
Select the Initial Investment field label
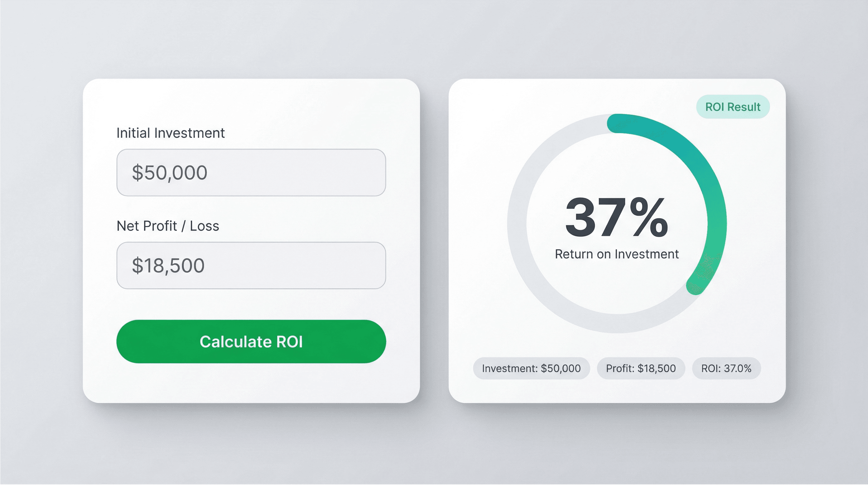tap(171, 133)
